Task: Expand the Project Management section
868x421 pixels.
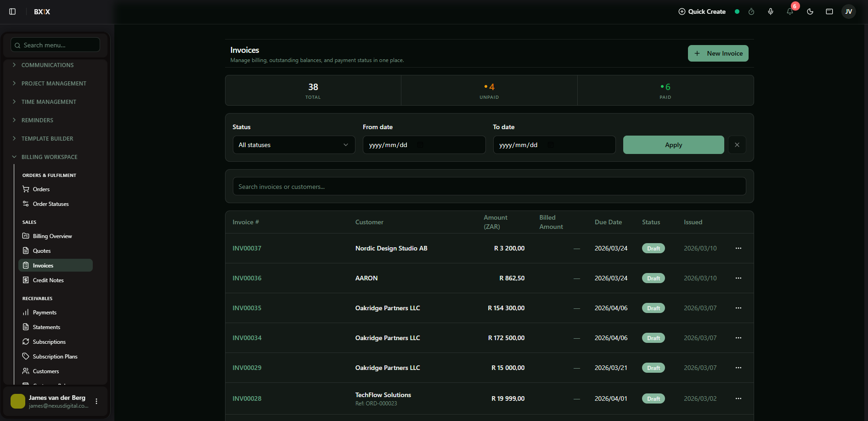Action: coord(54,83)
